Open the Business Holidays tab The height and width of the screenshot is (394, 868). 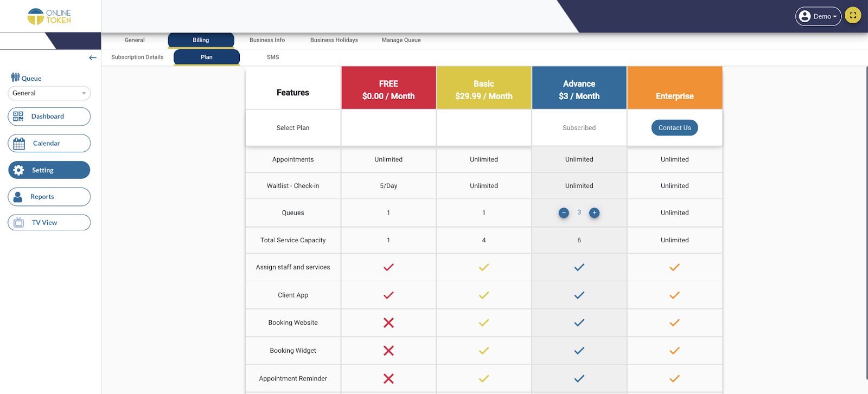click(334, 40)
